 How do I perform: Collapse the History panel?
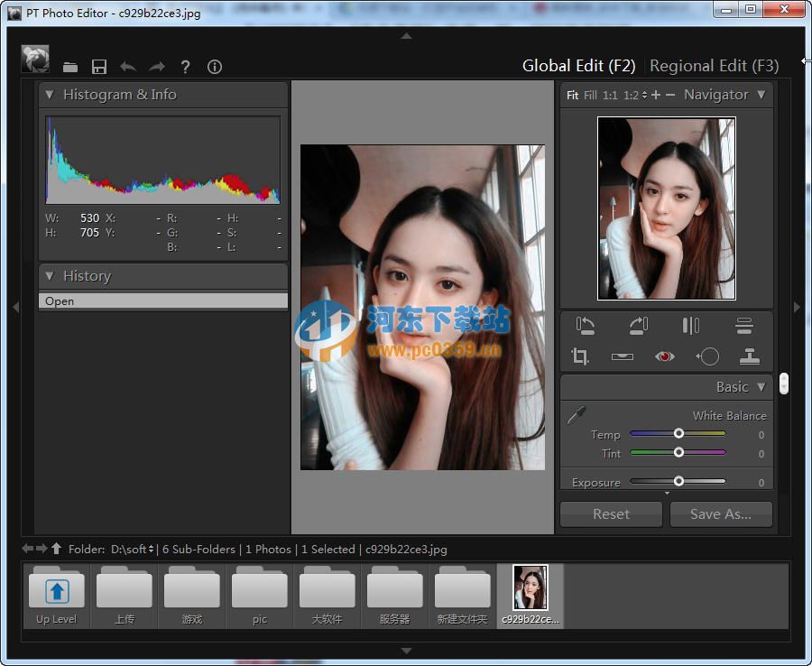click(49, 276)
